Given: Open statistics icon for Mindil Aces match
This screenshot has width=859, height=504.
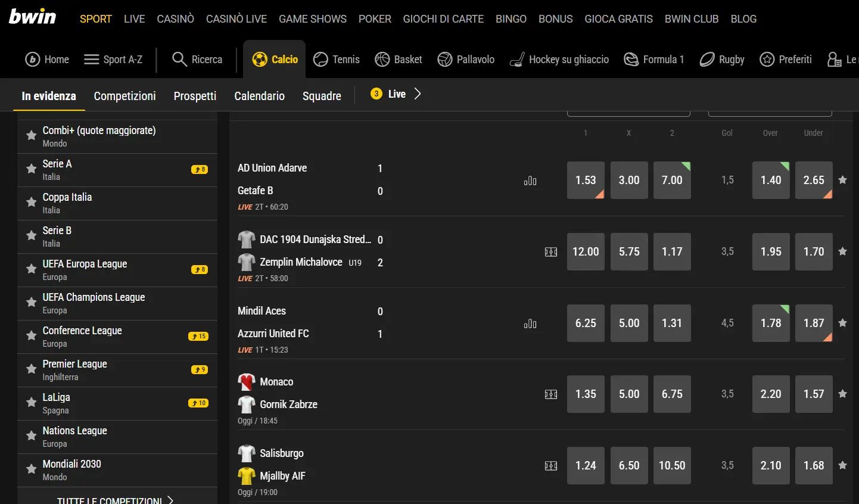Looking at the screenshot, I should 530,323.
